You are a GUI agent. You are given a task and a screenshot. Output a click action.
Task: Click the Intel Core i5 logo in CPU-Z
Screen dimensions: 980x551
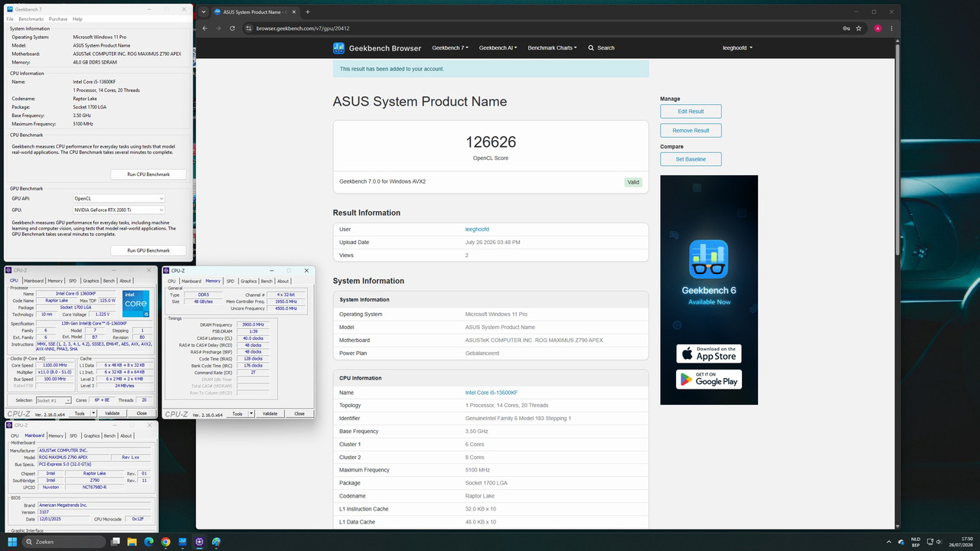(136, 304)
